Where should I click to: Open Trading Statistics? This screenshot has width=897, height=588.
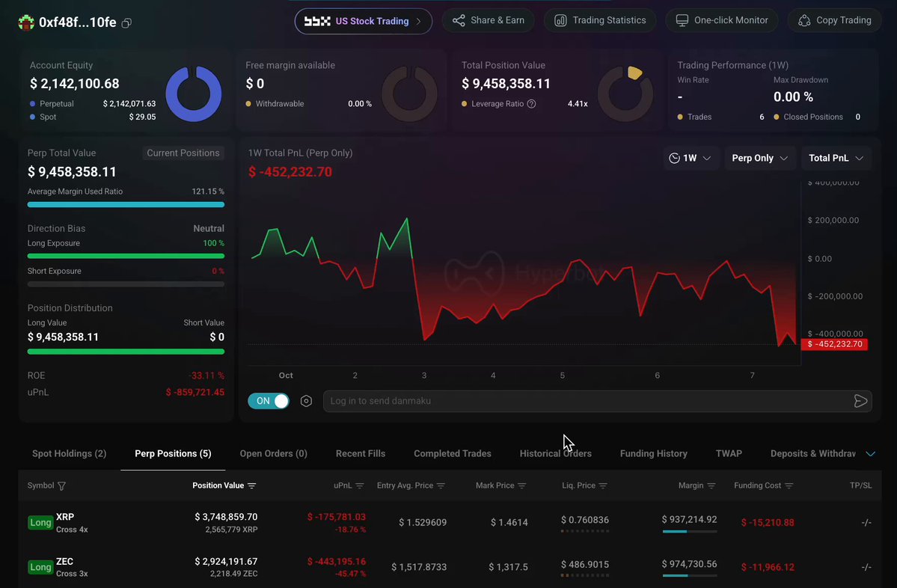coord(600,21)
